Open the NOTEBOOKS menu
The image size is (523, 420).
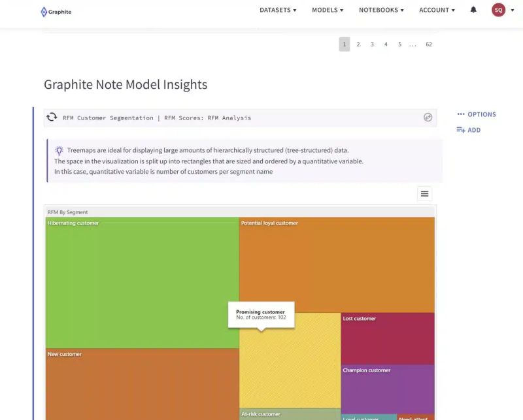pos(380,10)
